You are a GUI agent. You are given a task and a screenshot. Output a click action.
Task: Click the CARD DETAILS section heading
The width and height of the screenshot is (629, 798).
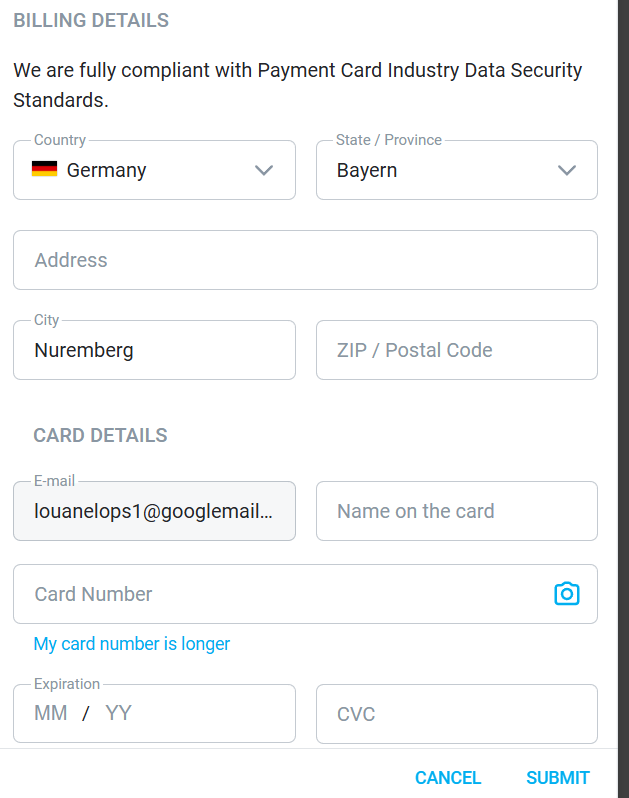(x=100, y=436)
